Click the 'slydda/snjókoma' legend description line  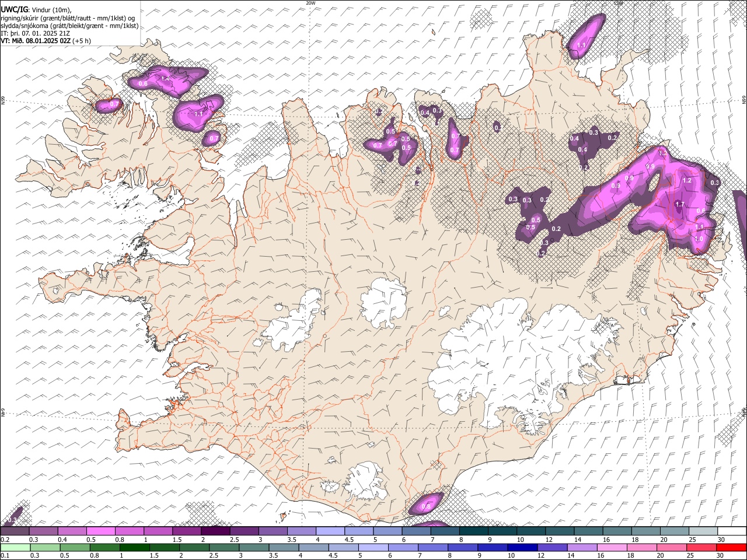click(69, 26)
